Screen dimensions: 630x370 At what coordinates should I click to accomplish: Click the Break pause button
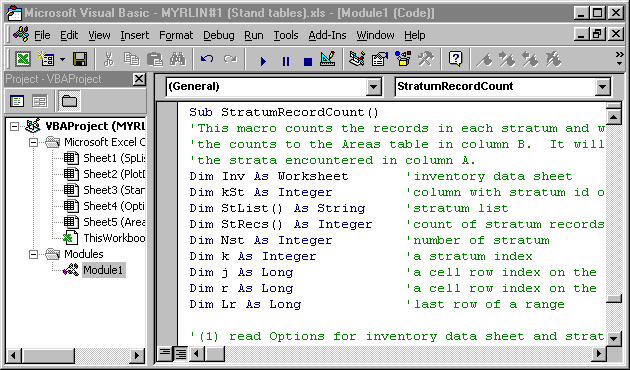pos(286,61)
